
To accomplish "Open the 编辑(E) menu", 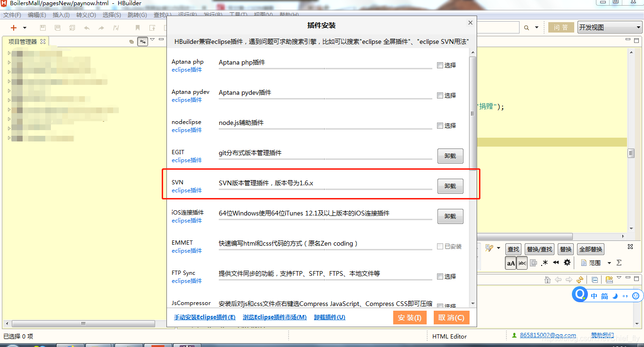I will click(37, 15).
